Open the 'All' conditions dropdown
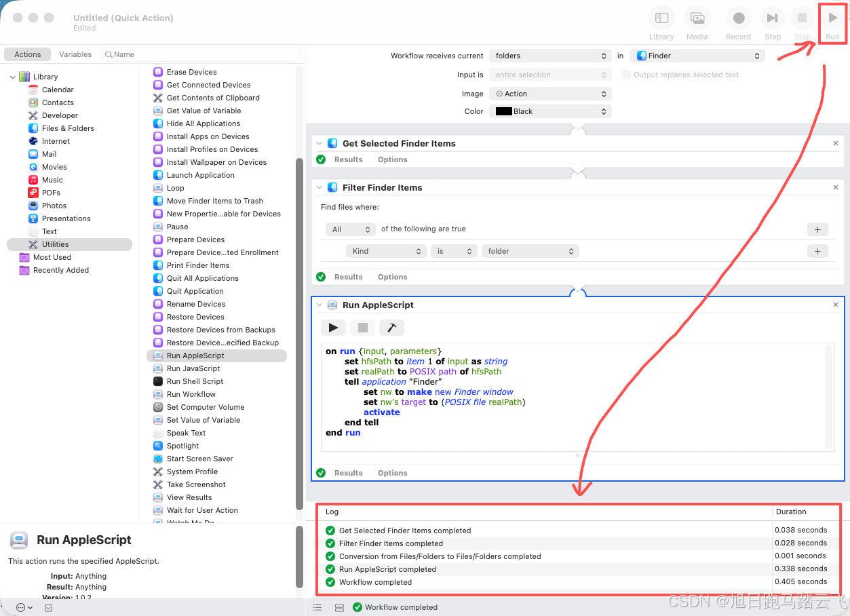The width and height of the screenshot is (850, 616). [x=350, y=229]
